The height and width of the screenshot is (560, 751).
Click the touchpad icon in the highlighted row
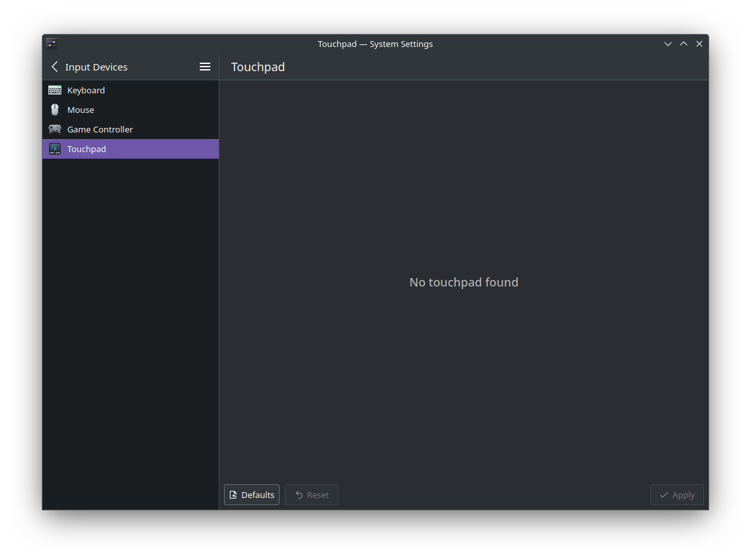55,149
